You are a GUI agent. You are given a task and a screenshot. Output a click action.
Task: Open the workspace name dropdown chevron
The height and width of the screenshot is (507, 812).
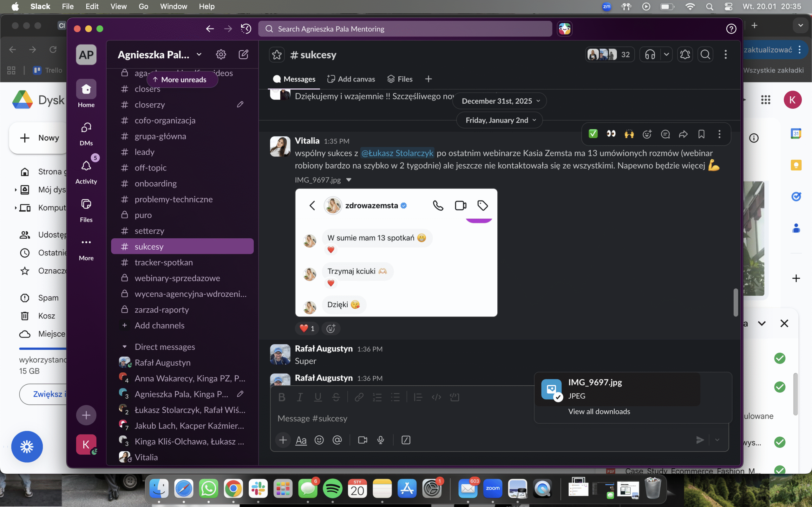(199, 54)
